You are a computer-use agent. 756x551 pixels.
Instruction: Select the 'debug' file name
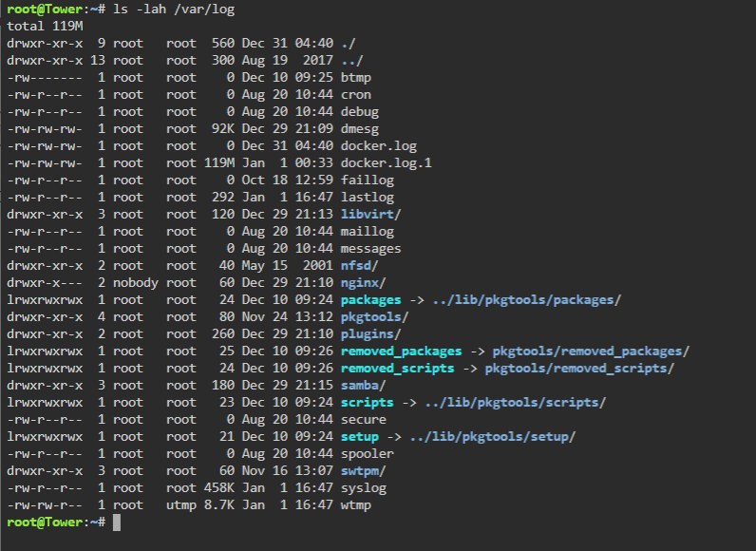click(360, 112)
